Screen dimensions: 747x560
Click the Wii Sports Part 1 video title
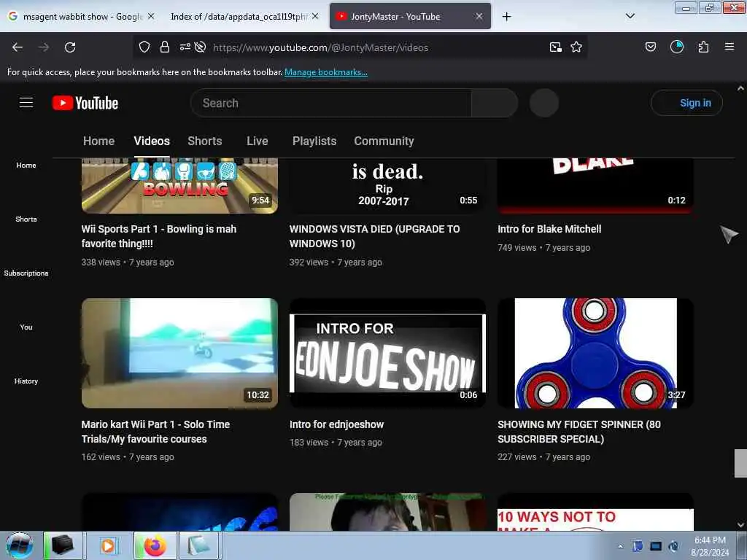[159, 236]
